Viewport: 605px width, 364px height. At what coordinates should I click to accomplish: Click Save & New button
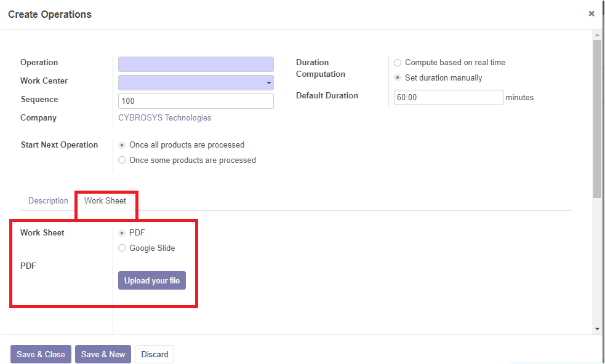coord(103,354)
